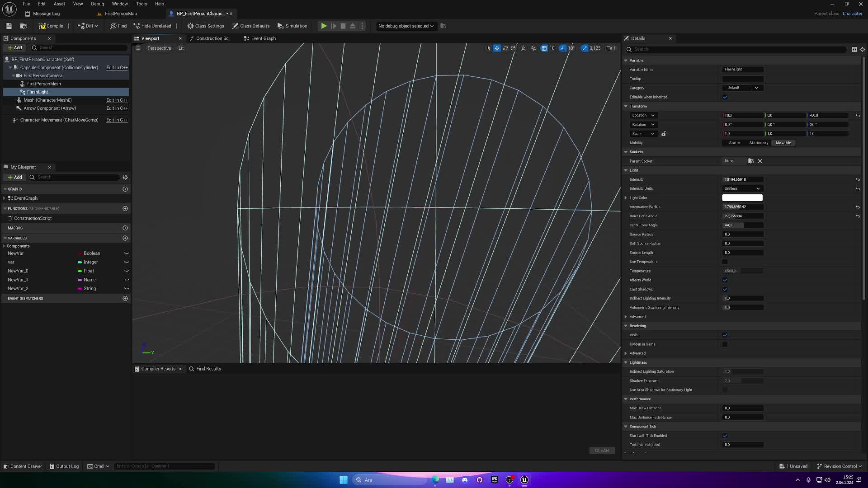Toggle Editable when Inherited checkbox
The width and height of the screenshot is (868, 488).
click(x=725, y=97)
